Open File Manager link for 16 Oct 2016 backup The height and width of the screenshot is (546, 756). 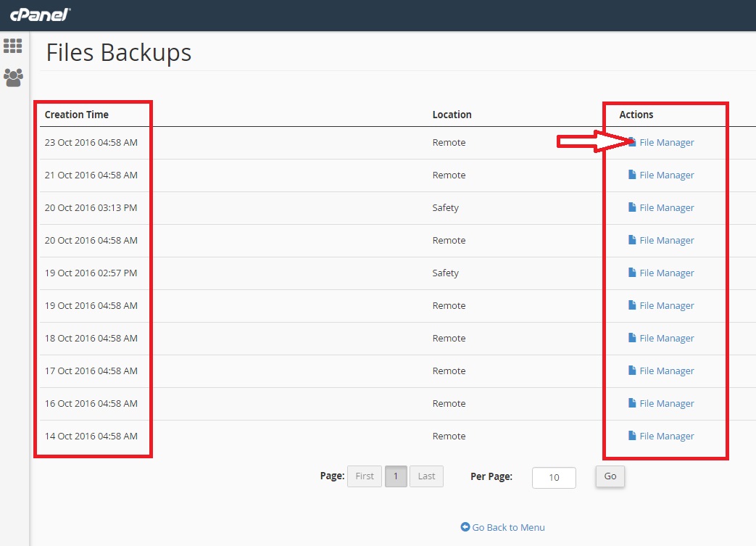(667, 404)
